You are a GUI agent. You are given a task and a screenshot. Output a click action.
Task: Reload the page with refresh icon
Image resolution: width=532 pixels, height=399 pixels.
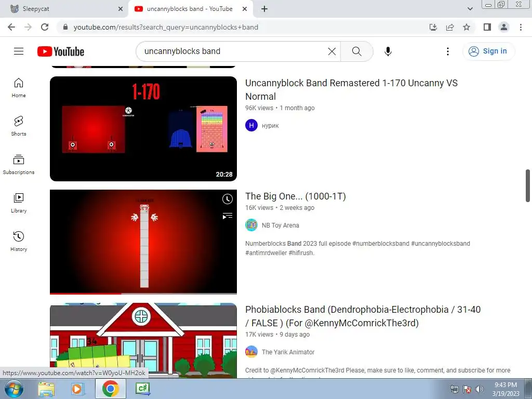[45, 27]
